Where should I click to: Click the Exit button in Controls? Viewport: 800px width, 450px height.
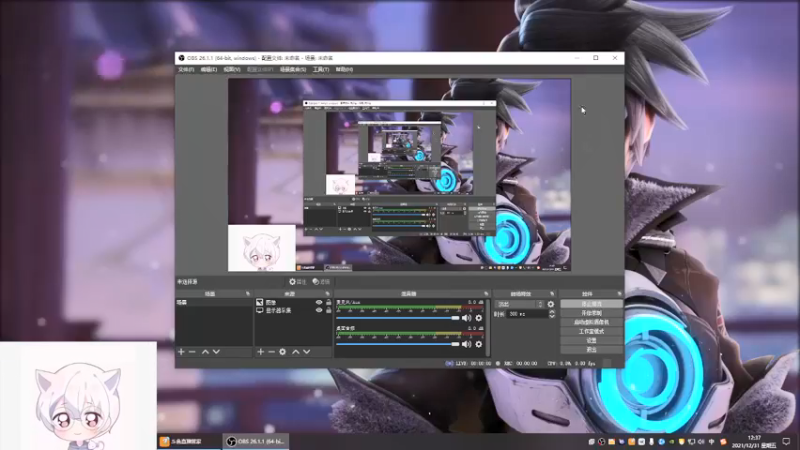tap(591, 350)
